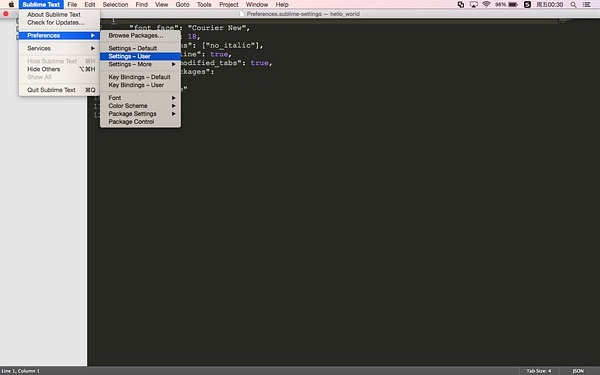Click the document icon in the title bar
600x375 pixels.
click(242, 14)
